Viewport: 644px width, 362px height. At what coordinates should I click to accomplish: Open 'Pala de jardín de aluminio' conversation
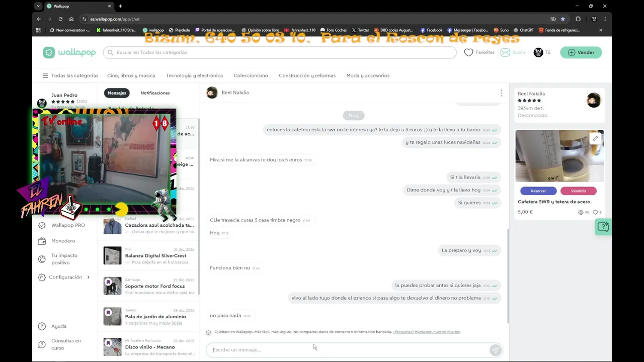click(x=148, y=316)
